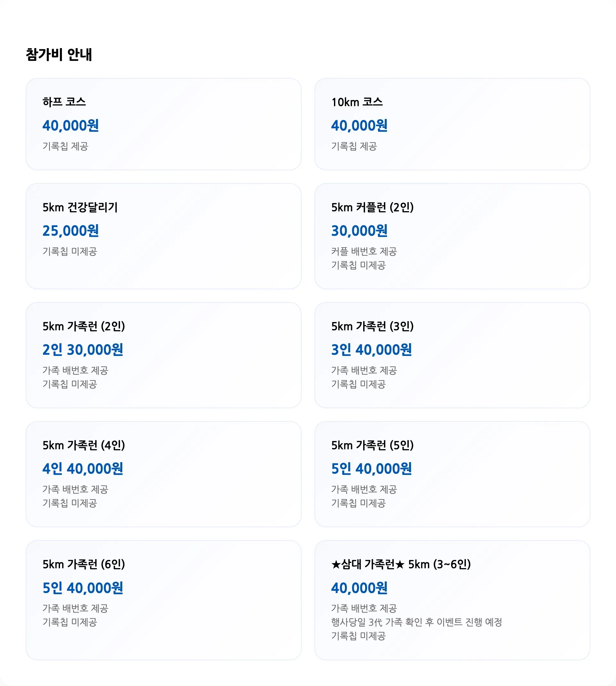Select the 5km 가족런 (2인) title
The height and width of the screenshot is (686, 616).
point(84,326)
